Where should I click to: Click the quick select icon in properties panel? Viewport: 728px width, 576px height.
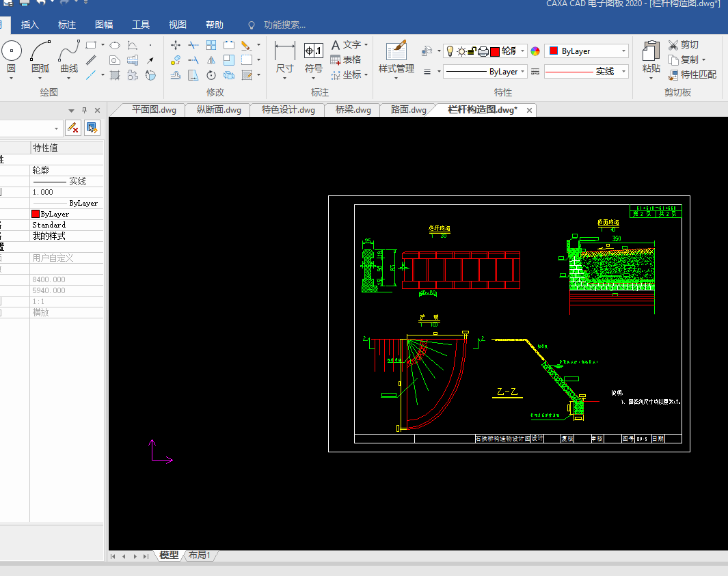click(92, 128)
